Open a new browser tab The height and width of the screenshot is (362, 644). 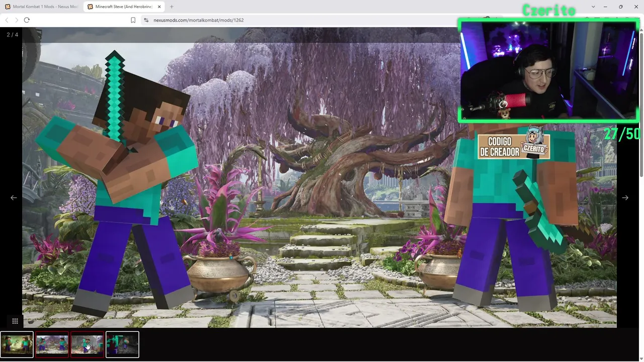coord(172,7)
